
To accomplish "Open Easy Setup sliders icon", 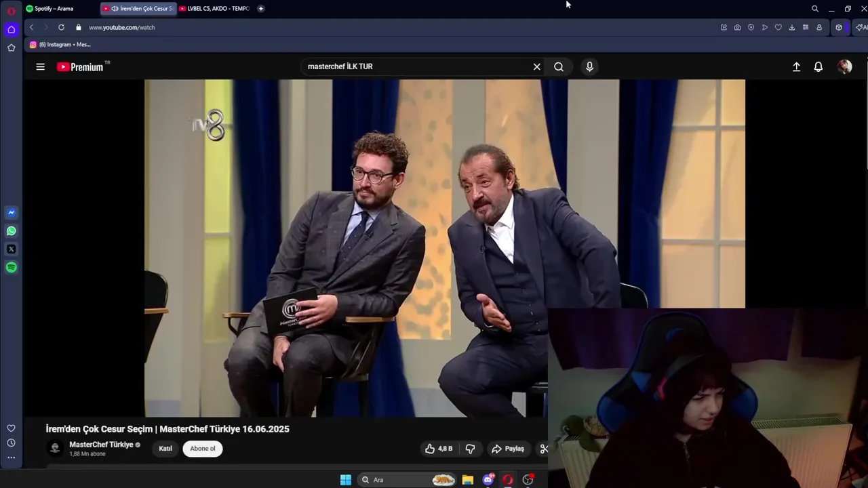I will point(805,27).
